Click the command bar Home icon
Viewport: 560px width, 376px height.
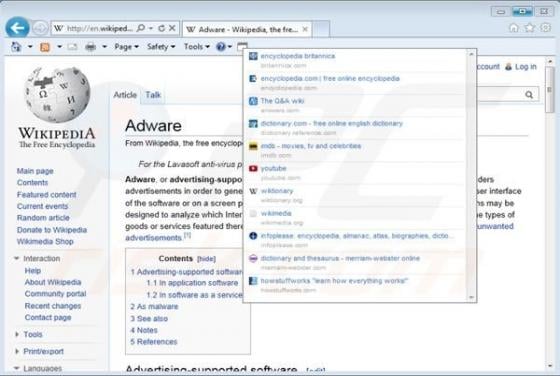(16, 47)
